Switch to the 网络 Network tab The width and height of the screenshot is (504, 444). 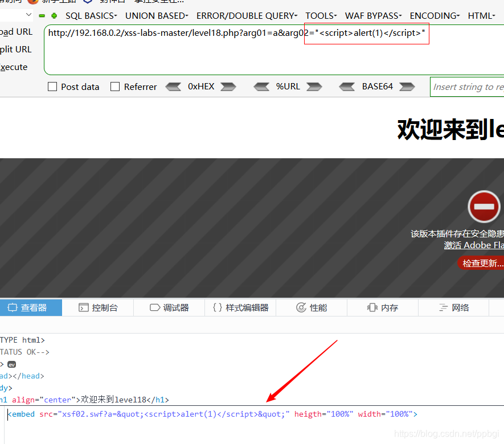coord(454,307)
